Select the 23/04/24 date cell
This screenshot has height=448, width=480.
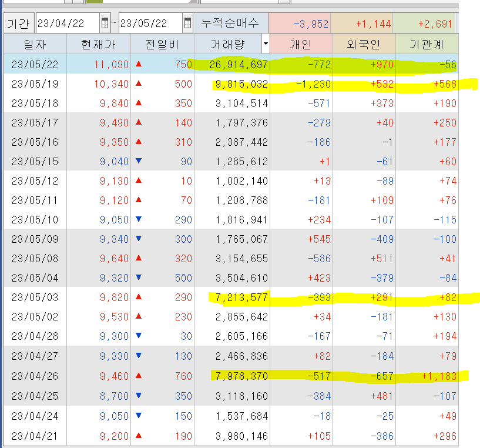35,416
